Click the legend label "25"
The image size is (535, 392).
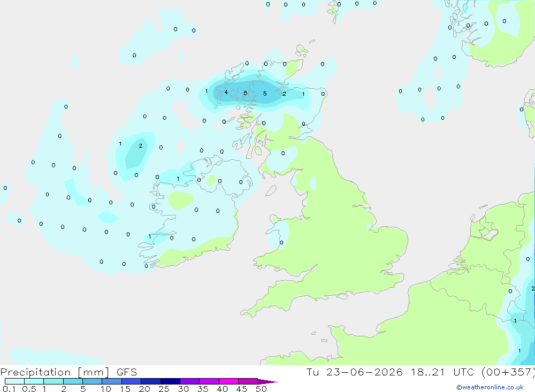(164, 389)
